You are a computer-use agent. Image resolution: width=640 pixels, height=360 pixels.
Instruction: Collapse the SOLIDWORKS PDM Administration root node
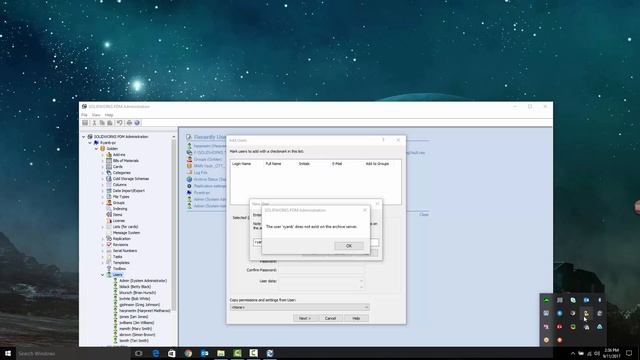84,137
